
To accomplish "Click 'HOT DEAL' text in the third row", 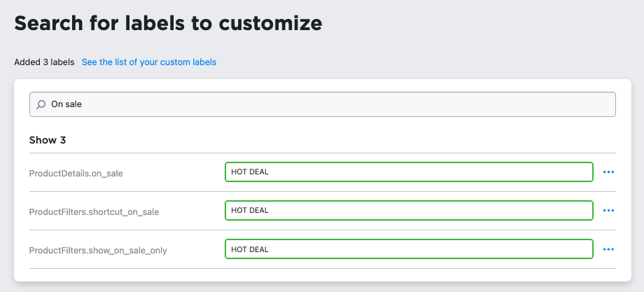I will click(x=250, y=249).
